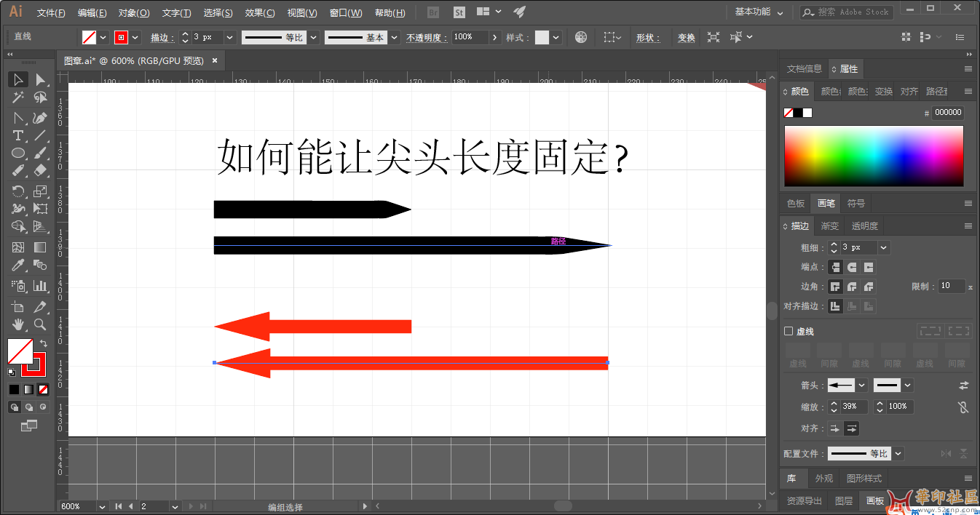Image resolution: width=980 pixels, height=515 pixels.
Task: Swap arrowhead start and end icon
Action: (x=964, y=386)
